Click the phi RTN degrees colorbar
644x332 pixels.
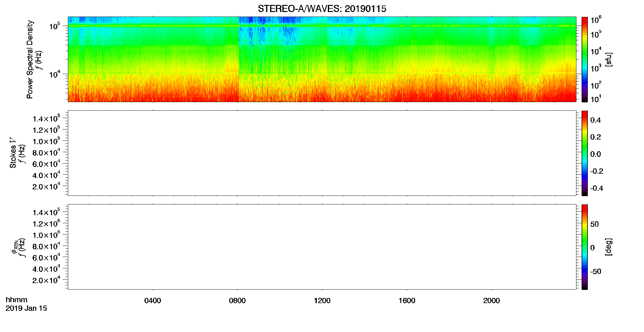(x=584, y=247)
